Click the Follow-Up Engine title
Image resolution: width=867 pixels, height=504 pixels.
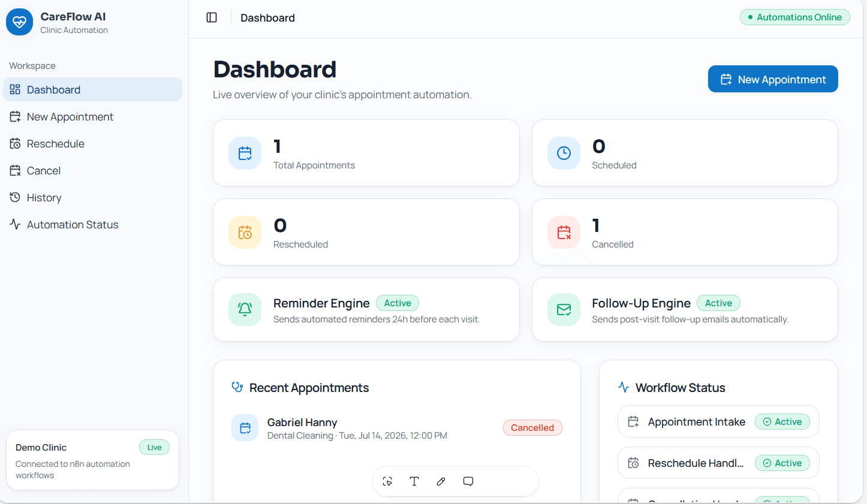pos(641,303)
